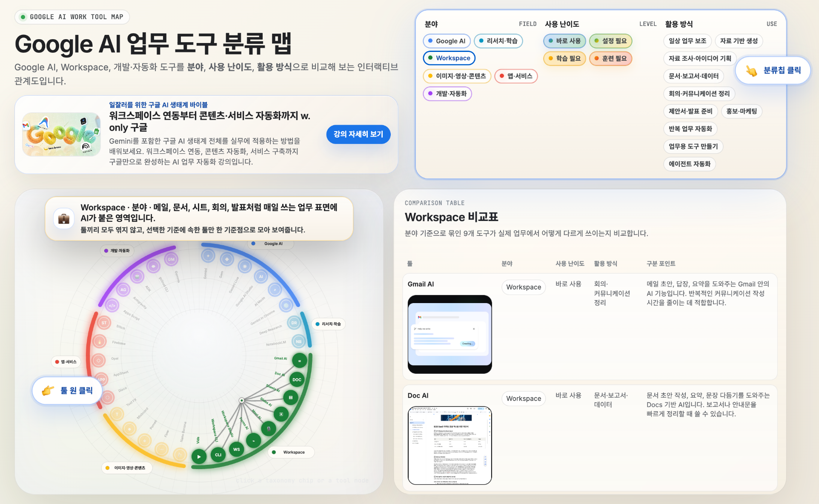Filter by 문서·보고서·데이터 use chip
This screenshot has height=504, width=819.
tap(693, 76)
